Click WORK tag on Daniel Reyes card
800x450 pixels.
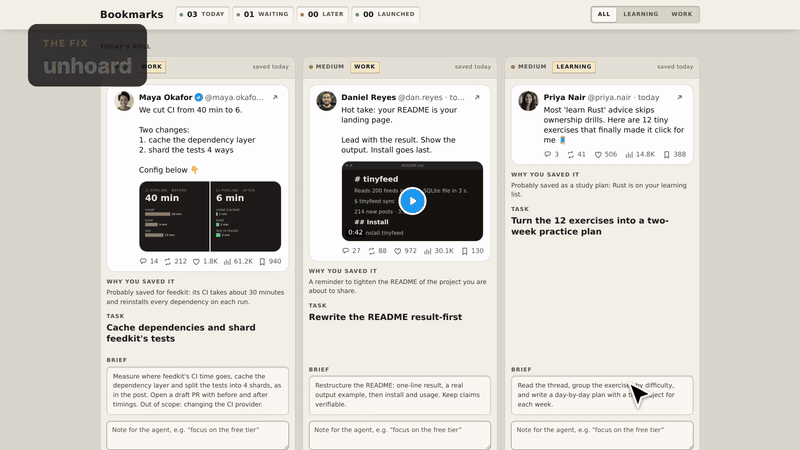(x=364, y=67)
